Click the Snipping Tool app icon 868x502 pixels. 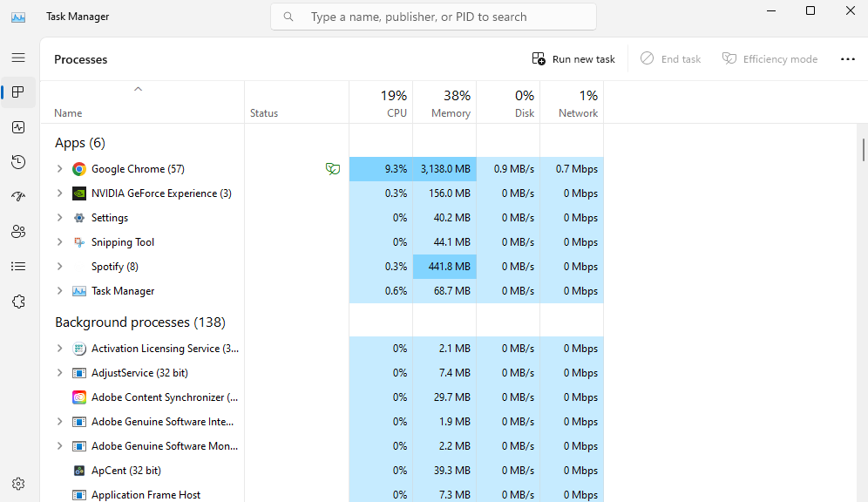(79, 242)
